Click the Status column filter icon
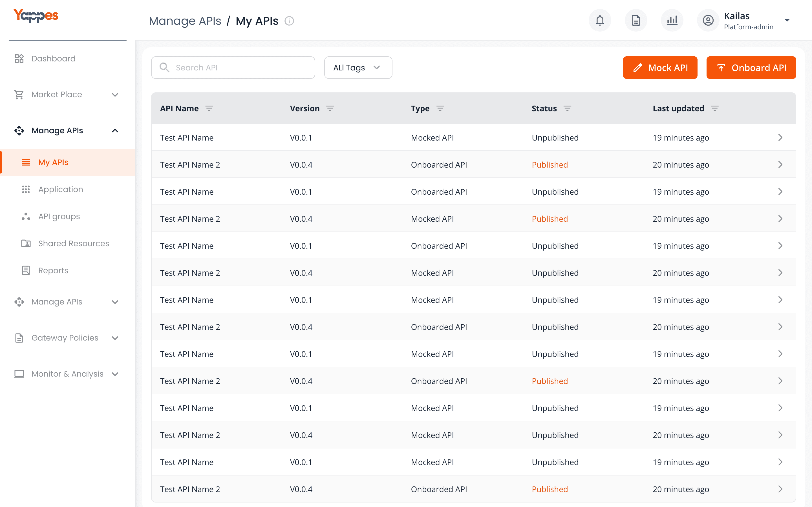812x507 pixels. (567, 108)
